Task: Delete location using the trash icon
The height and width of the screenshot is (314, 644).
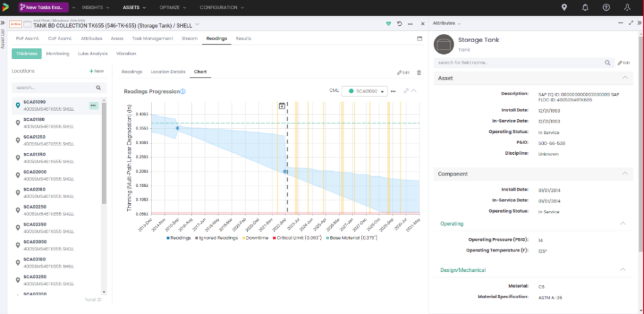Action: coord(419,72)
